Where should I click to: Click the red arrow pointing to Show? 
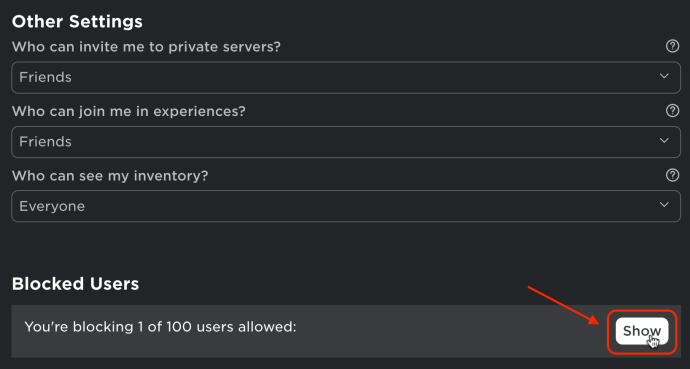tap(564, 305)
